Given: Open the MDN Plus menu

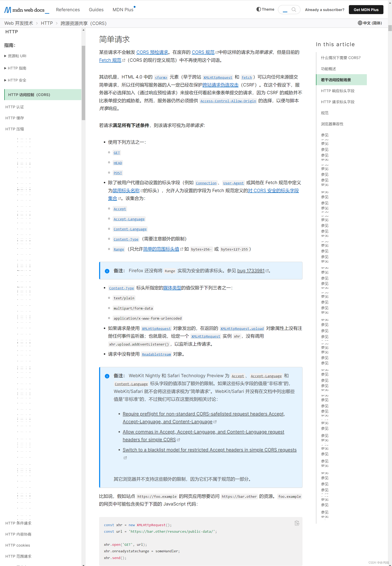Looking at the screenshot, I should point(123,10).
